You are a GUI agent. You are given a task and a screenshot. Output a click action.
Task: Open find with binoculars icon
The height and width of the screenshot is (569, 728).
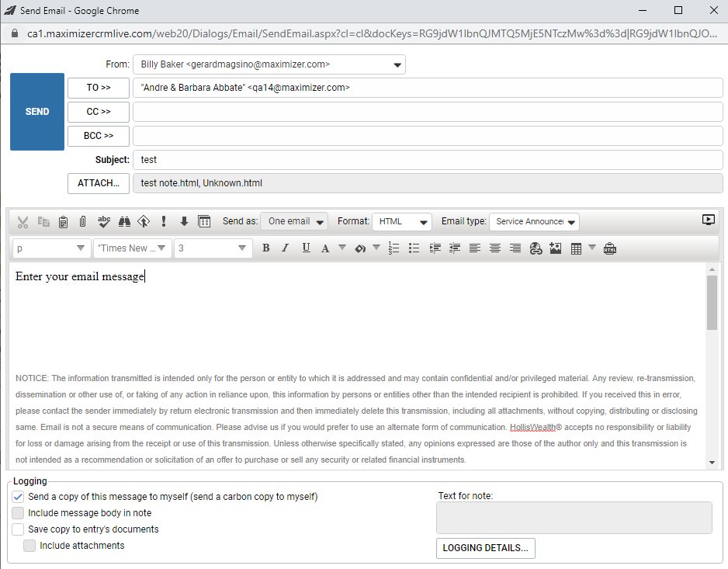(x=124, y=221)
